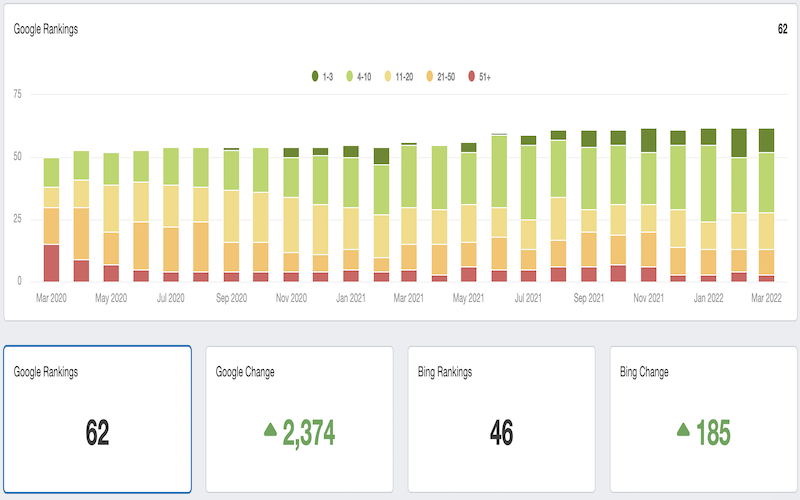Click the Jan 2021 stacked bar
Image resolution: width=800 pixels, height=500 pixels.
click(x=351, y=214)
